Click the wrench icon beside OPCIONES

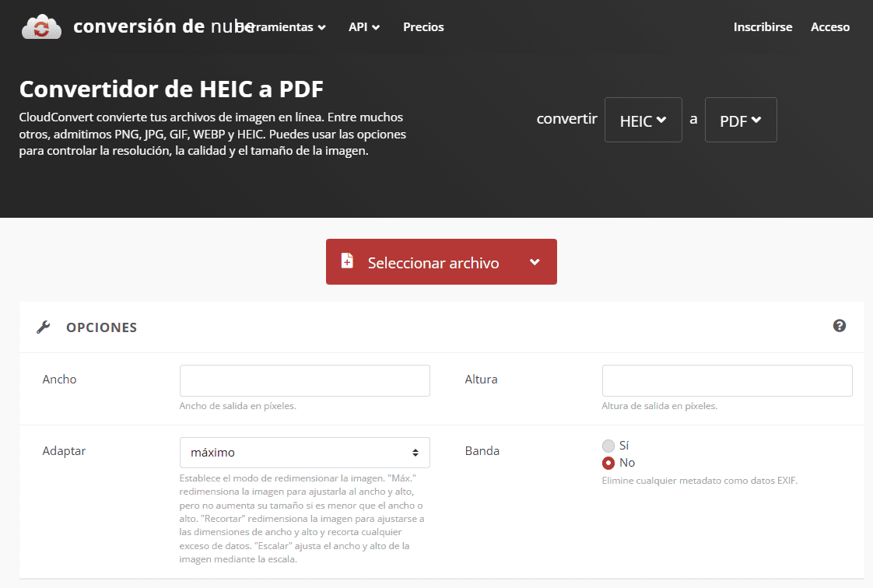[44, 327]
